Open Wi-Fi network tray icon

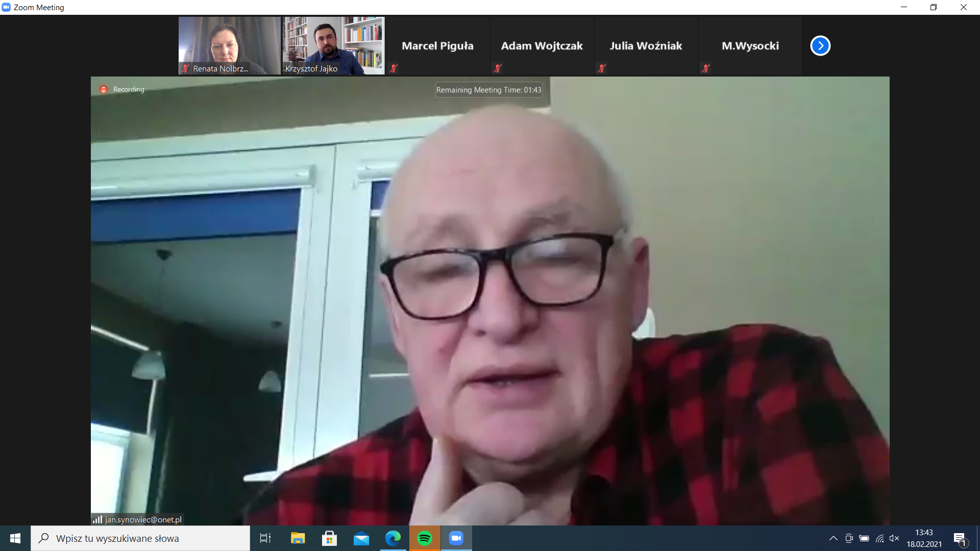[879, 538]
